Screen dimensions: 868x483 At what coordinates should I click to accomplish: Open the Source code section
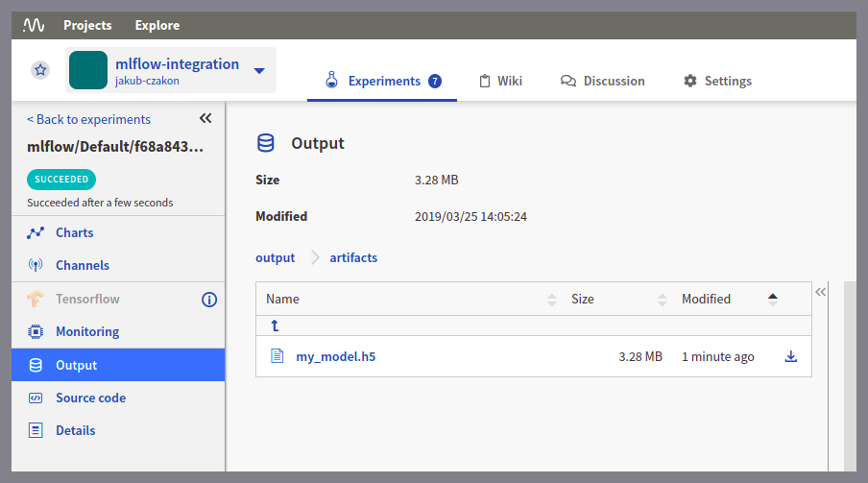point(90,398)
